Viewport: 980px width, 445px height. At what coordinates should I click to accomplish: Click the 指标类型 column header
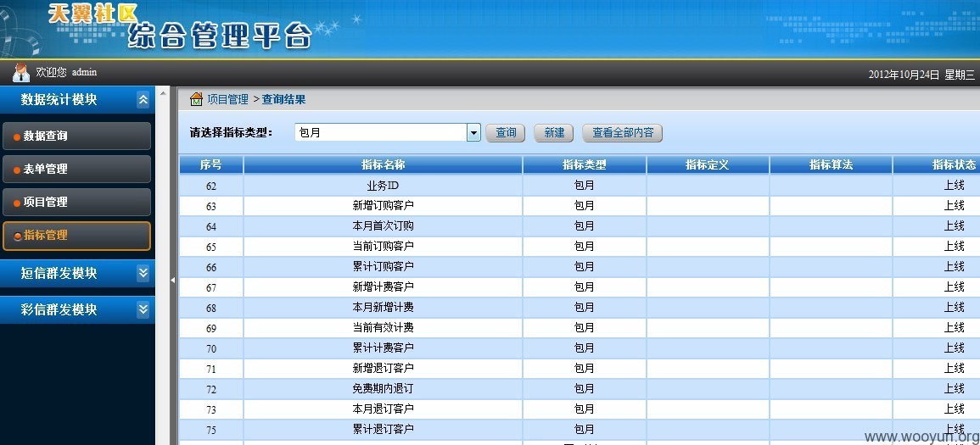click(585, 164)
